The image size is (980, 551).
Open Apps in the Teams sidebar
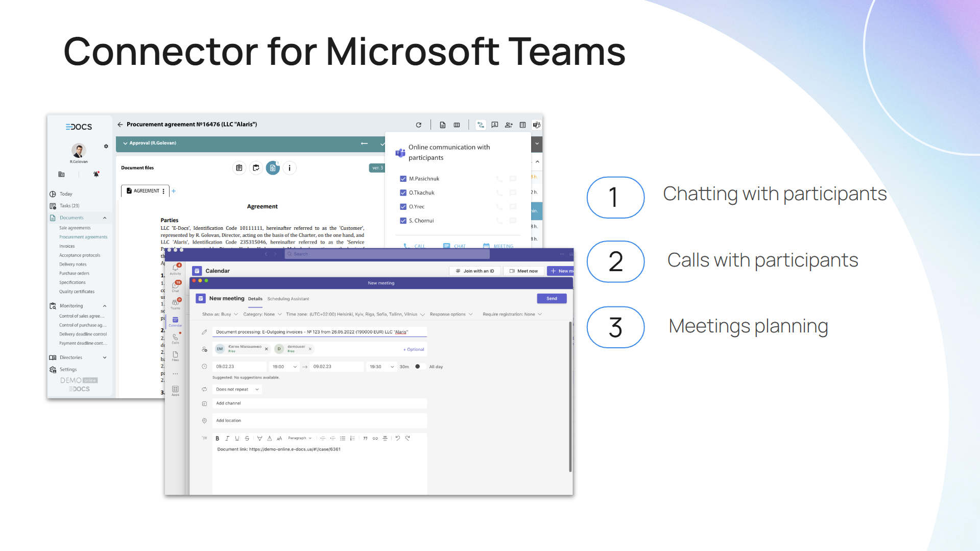pyautogui.click(x=176, y=391)
